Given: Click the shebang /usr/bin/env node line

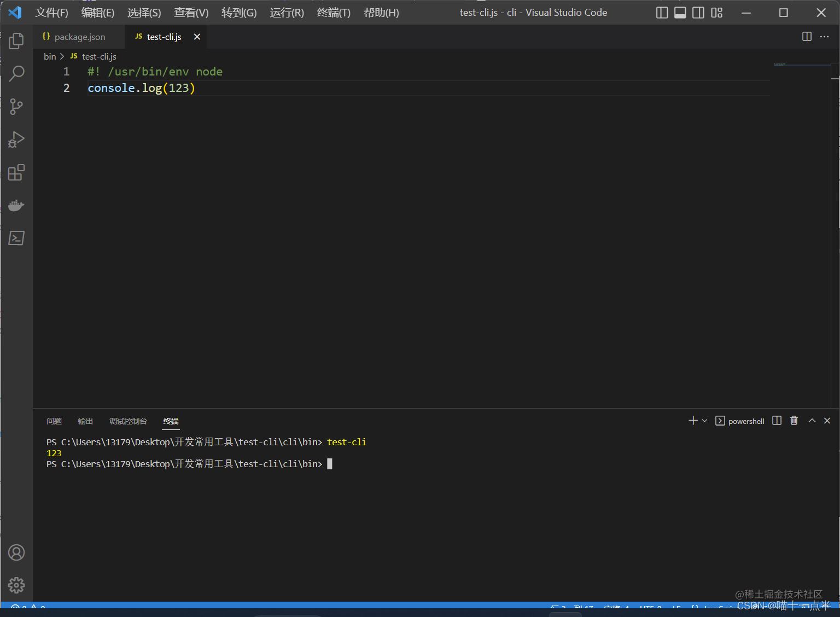Looking at the screenshot, I should (155, 72).
